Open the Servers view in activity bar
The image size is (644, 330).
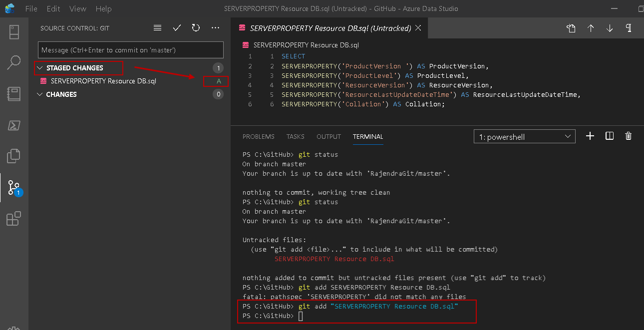[x=14, y=32]
